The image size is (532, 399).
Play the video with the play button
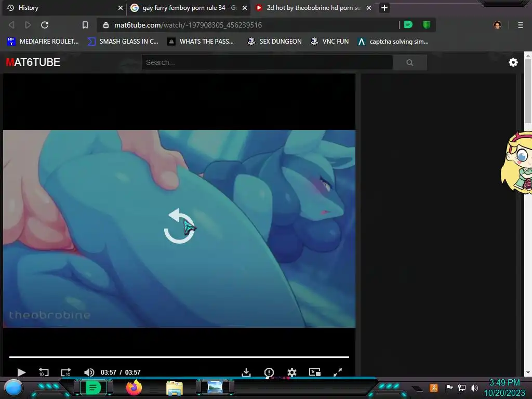click(x=21, y=372)
